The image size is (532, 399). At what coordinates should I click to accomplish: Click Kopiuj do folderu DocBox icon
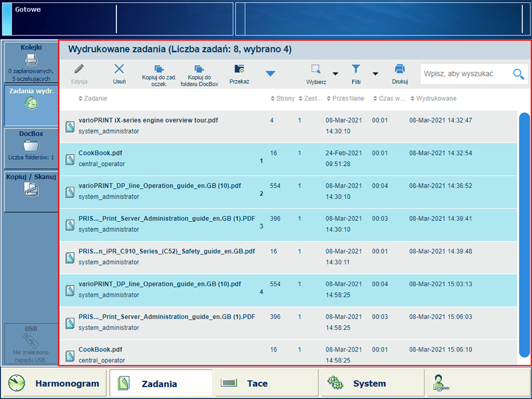coord(199,70)
